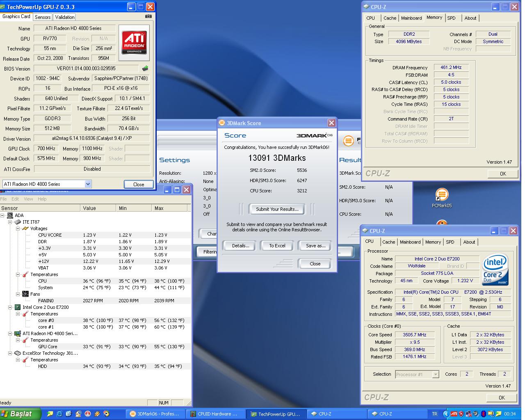Screen dimensions: 525x420
Task: Click the Bluetooth icon in the system tray
Action: click(x=483, y=414)
